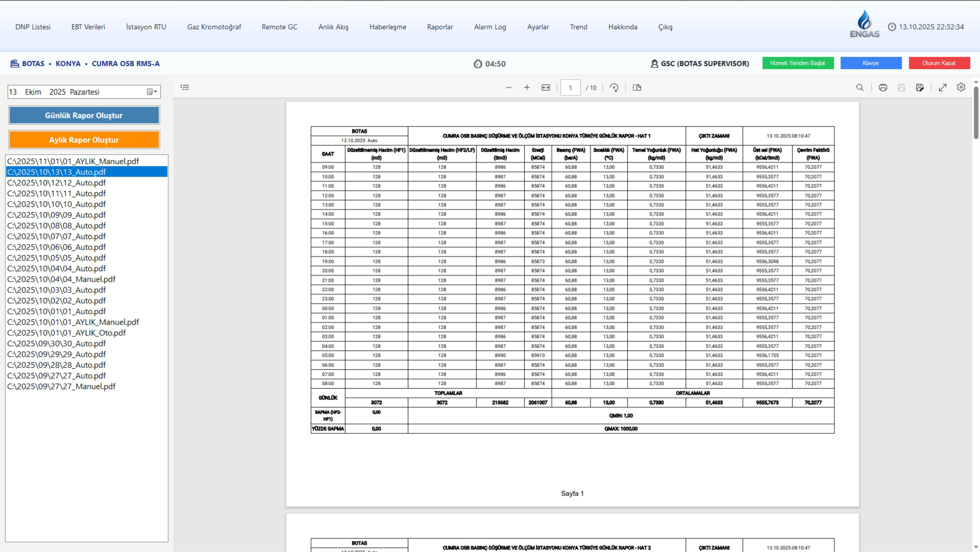Open PDF viewer settings gear
Viewport: 980px width, 552px height.
pyautogui.click(x=961, y=88)
